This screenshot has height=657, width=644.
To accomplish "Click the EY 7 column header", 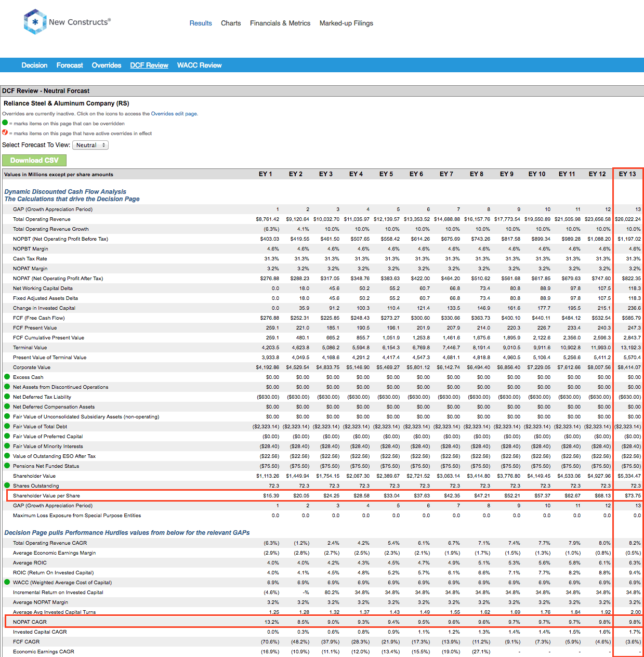I will click(x=446, y=174).
